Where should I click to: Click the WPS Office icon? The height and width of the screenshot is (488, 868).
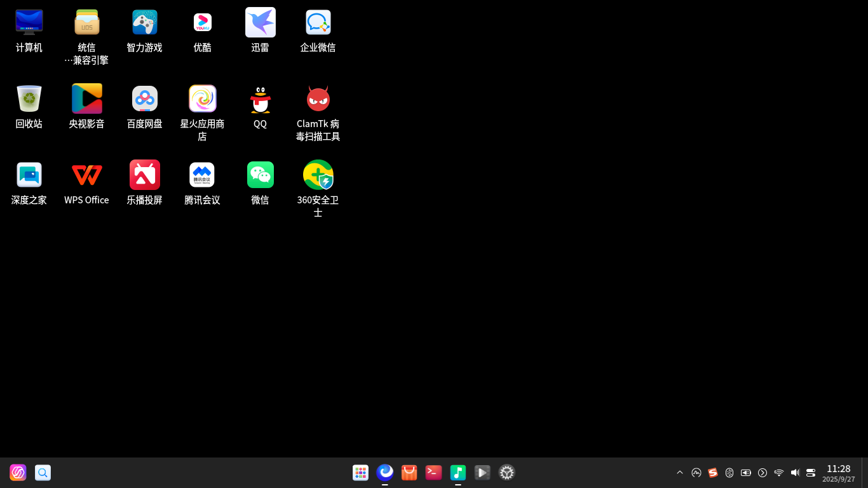point(87,175)
